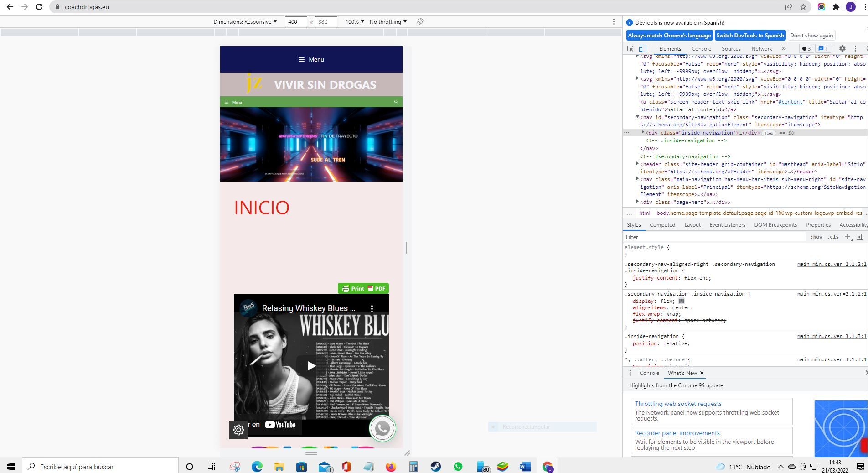
Task: Expand the main-navigation nav node
Action: pyautogui.click(x=637, y=179)
